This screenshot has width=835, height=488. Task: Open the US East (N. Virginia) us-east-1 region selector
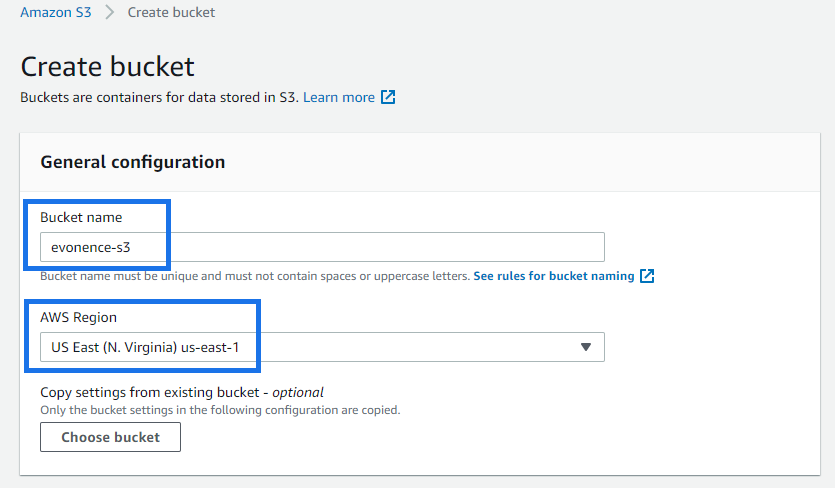click(322, 347)
